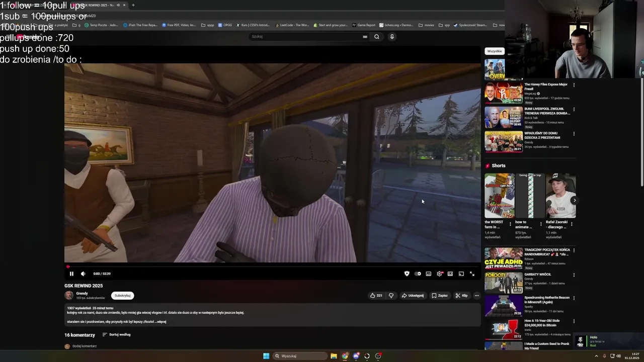Viewport: 644px width, 362px height.
Task: Save the video with Zapisz
Action: tap(440, 296)
